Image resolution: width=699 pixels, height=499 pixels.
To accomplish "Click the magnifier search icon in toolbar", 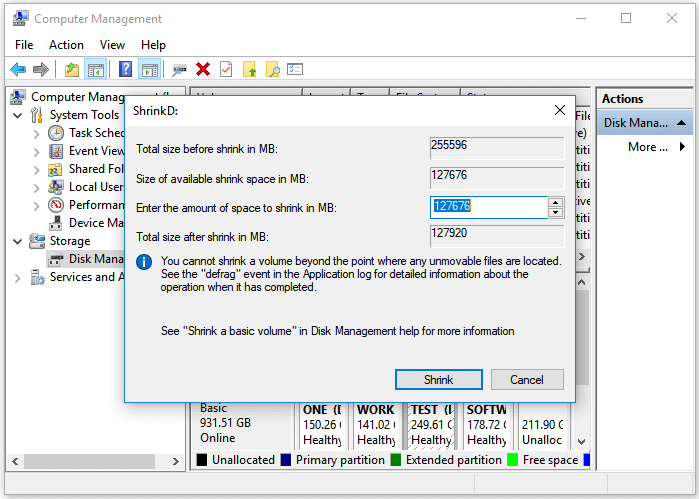I will pyautogui.click(x=271, y=69).
